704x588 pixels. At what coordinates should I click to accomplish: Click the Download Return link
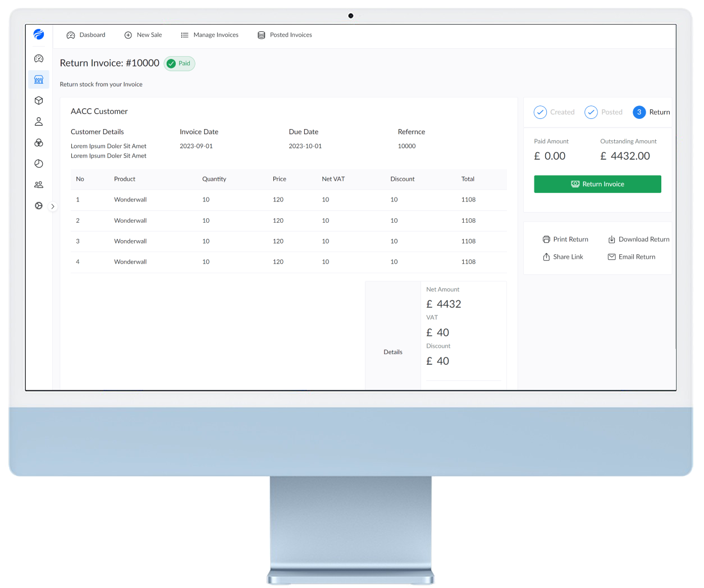coord(638,239)
